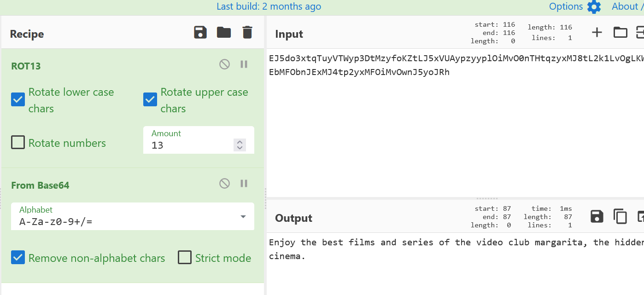The width and height of the screenshot is (644, 295).
Task: Set breakpoint on From Base64 operation
Action: [244, 184]
